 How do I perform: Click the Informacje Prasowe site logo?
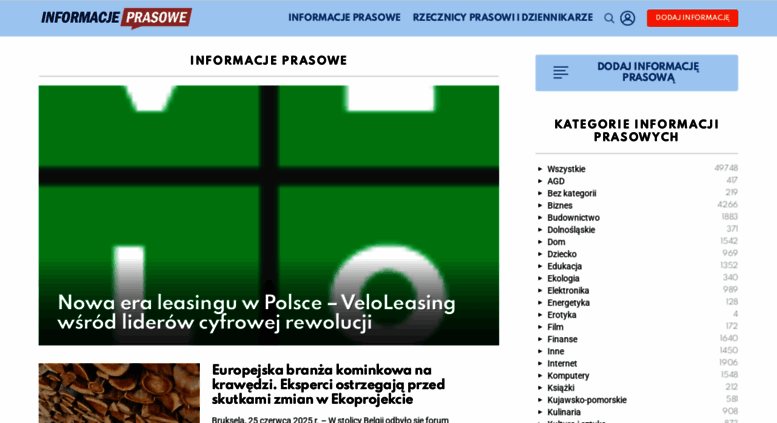pos(116,18)
